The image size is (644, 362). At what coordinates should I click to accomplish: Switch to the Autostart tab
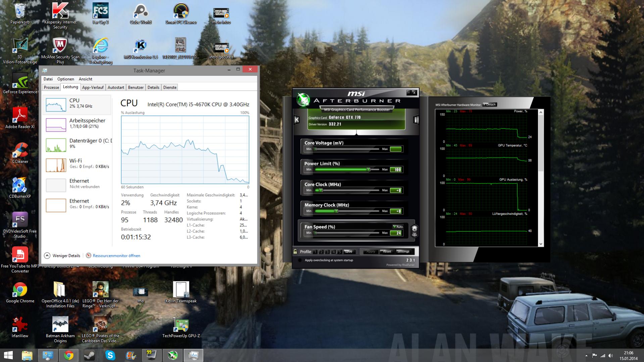tap(116, 88)
